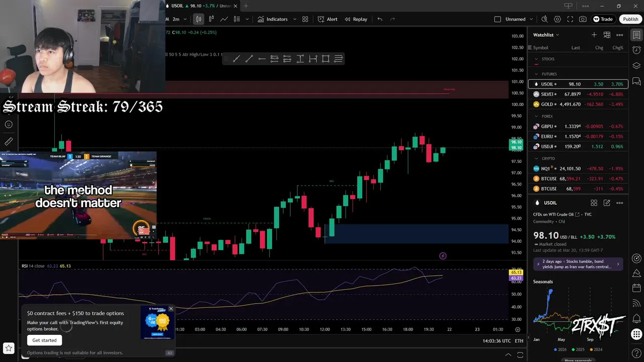Toggle Alerts panel clock icon in sidebar
This screenshot has width=644, height=362.
pos(636,50)
